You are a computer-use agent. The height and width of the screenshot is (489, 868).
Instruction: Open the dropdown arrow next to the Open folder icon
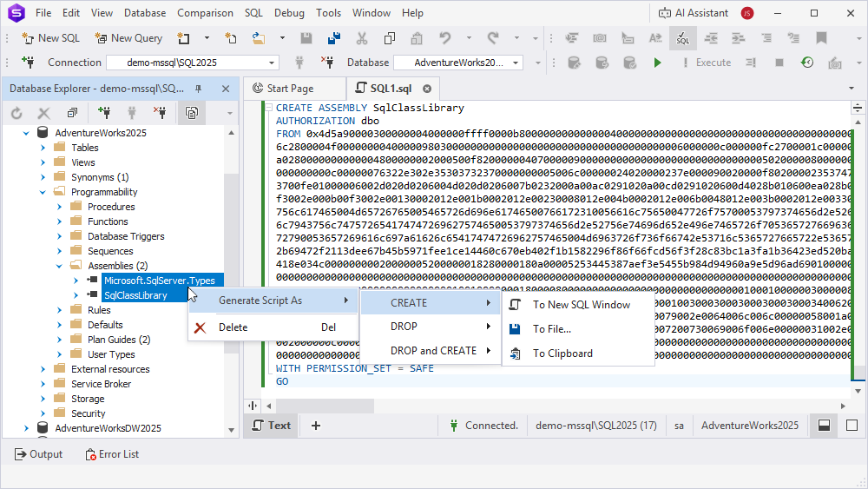(x=282, y=38)
